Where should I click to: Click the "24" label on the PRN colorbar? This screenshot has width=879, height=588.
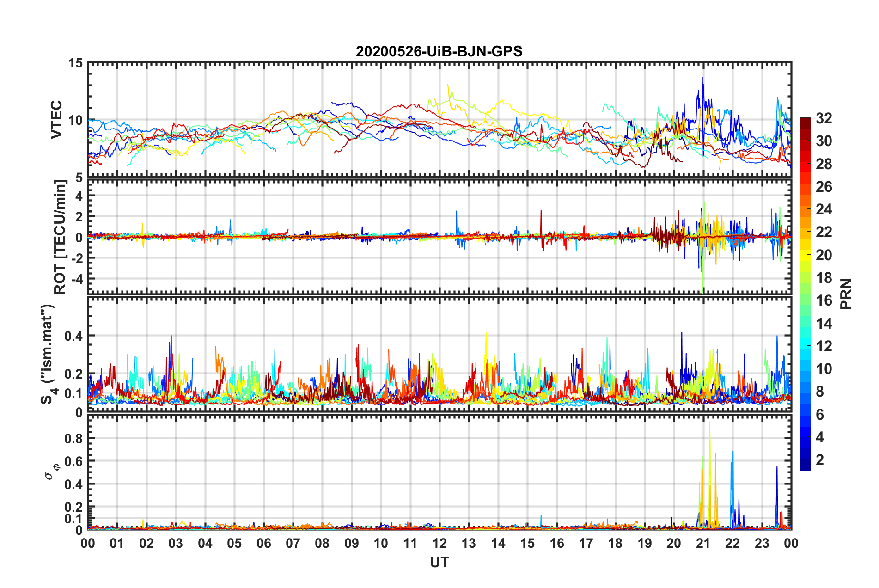pyautogui.click(x=824, y=209)
